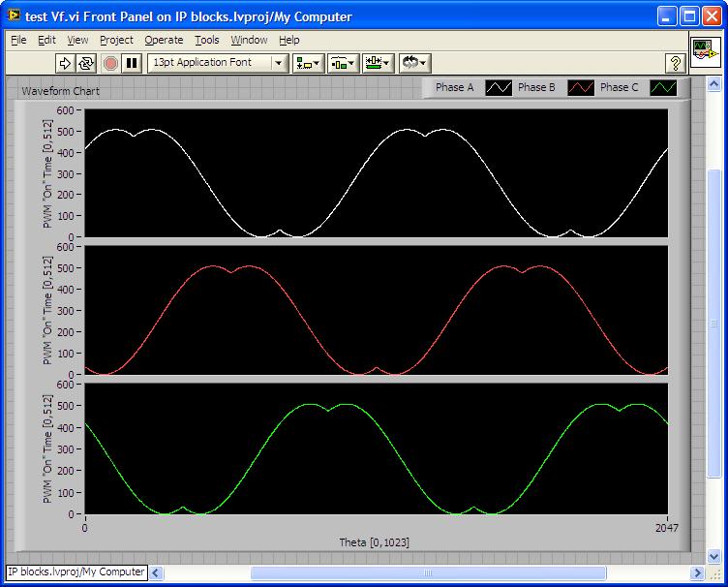Open the Operate menu
The height and width of the screenshot is (587, 728).
[x=164, y=40]
